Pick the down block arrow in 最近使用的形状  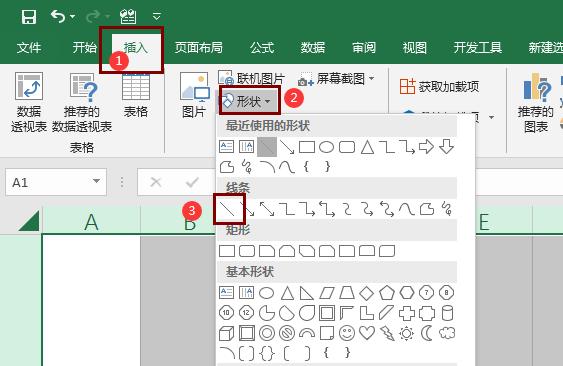[446, 147]
